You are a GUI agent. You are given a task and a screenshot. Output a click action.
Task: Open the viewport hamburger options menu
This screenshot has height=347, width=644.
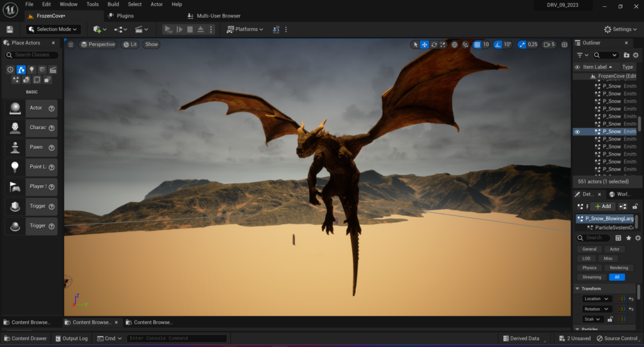[x=70, y=45]
